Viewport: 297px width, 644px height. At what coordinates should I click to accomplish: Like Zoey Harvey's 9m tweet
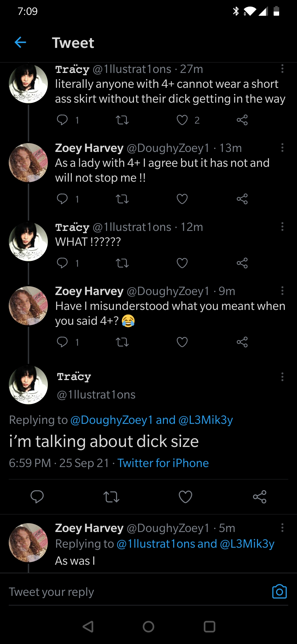pyautogui.click(x=182, y=342)
